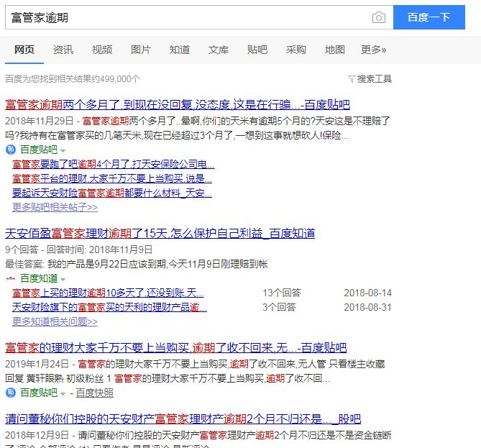Open result 富管家逾期两个多月了 贴吧 title

pyautogui.click(x=178, y=105)
